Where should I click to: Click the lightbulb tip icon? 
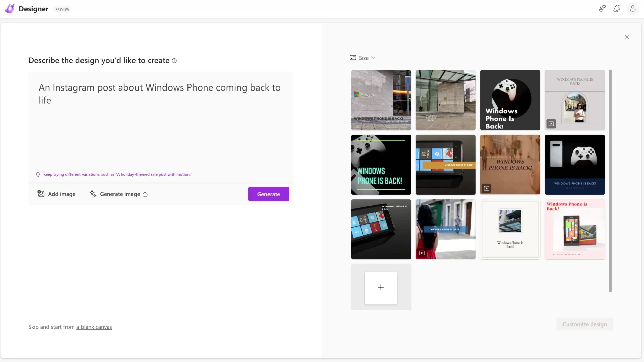[x=38, y=175]
